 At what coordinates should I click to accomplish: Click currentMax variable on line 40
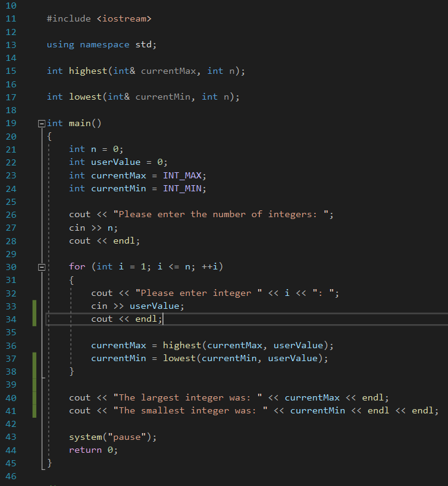point(312,397)
